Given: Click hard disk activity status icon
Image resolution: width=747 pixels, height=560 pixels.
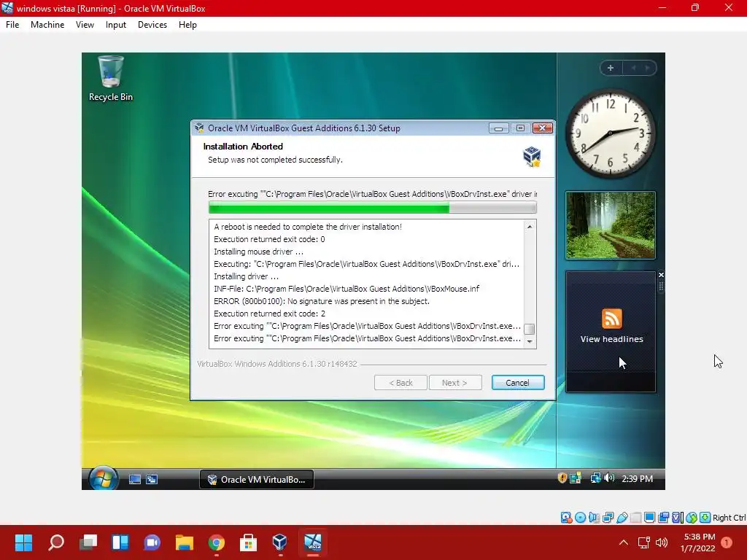Looking at the screenshot, I should pyautogui.click(x=566, y=518).
